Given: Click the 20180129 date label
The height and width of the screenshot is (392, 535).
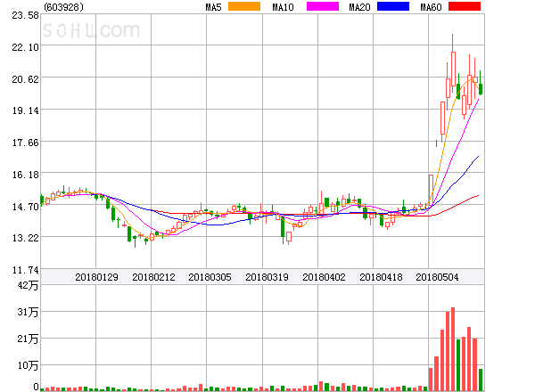Looking at the screenshot, I should tap(96, 277).
